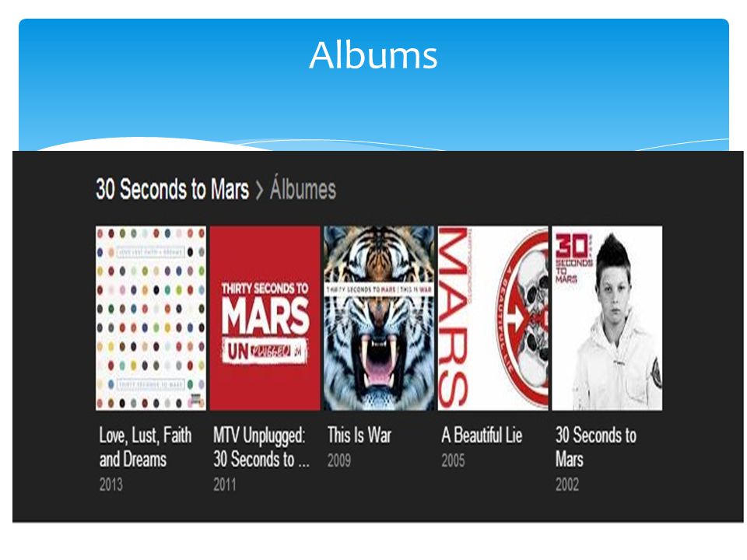
Task: Click the 2013 release year label
Action: click(111, 485)
